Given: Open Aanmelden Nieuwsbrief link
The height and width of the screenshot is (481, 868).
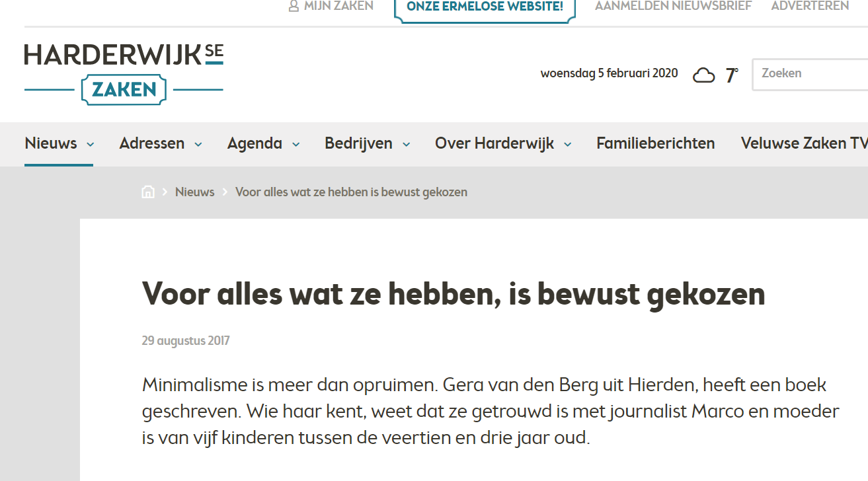Looking at the screenshot, I should click(673, 6).
